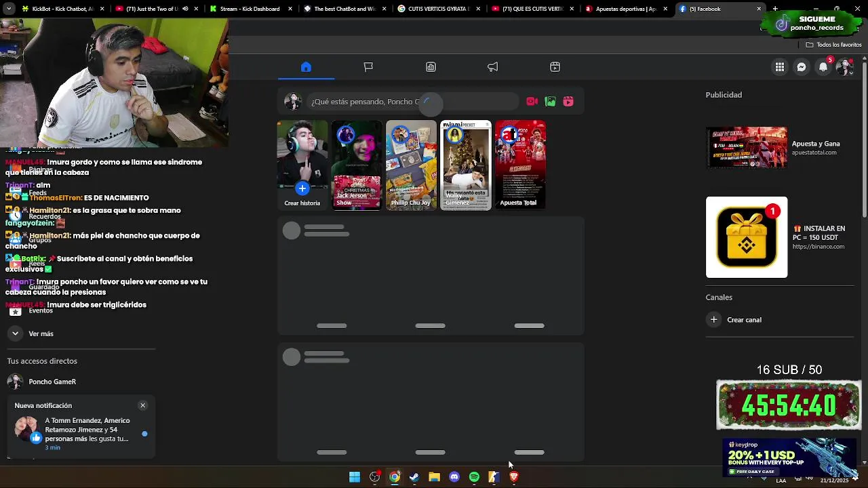Click the ¿Qué estás pensando post field
The width and height of the screenshot is (868, 488).
414,102
